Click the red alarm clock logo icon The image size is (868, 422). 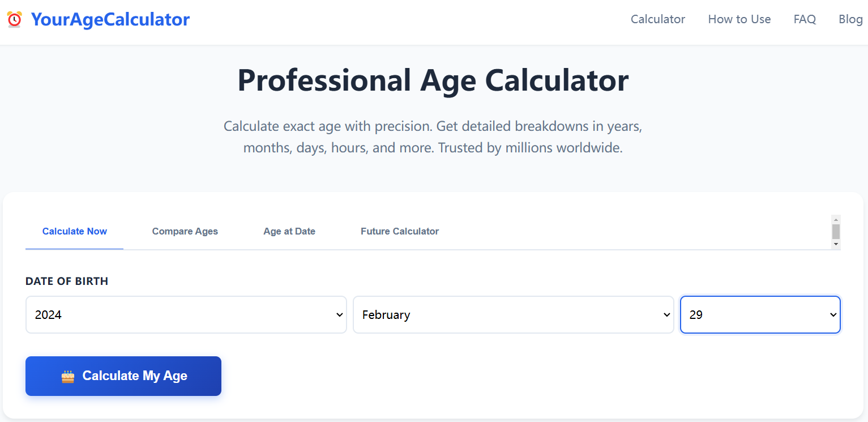click(x=14, y=19)
